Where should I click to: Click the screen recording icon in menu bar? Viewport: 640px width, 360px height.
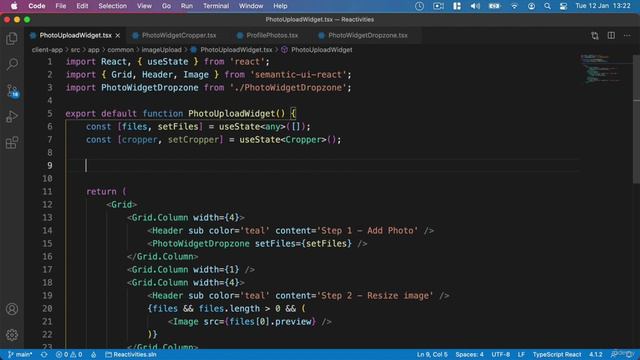click(438, 6)
